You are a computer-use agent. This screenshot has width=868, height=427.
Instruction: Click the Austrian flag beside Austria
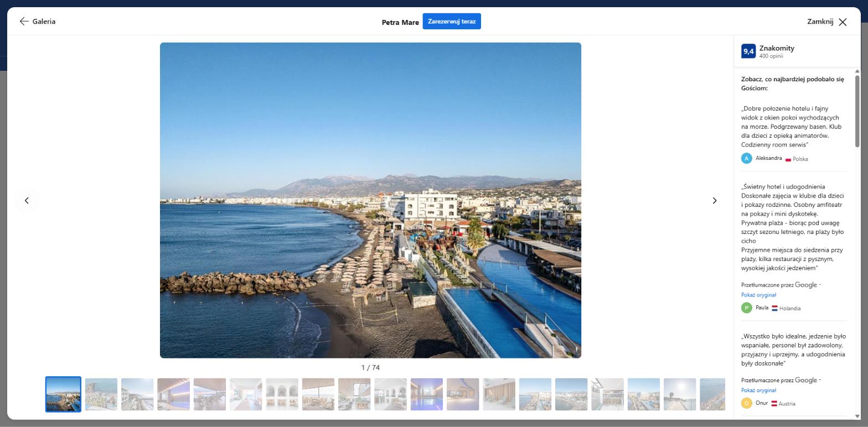pos(774,404)
